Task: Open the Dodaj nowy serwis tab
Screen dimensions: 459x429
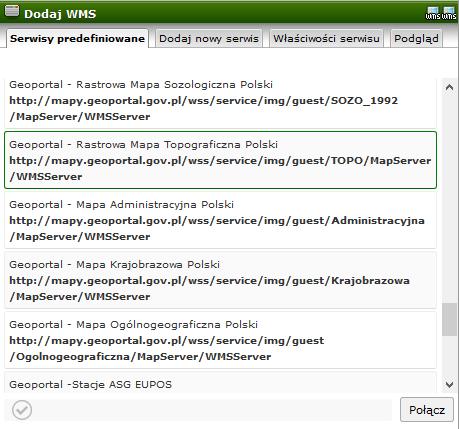Action: click(209, 38)
